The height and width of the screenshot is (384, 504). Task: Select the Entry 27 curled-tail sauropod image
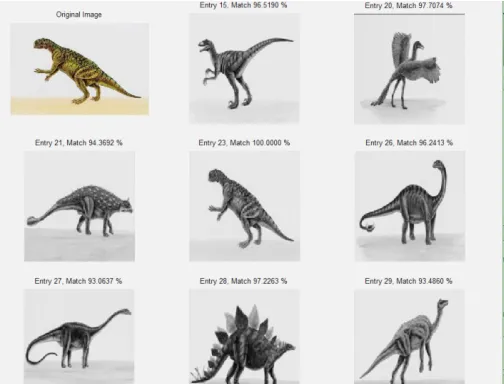point(79,337)
